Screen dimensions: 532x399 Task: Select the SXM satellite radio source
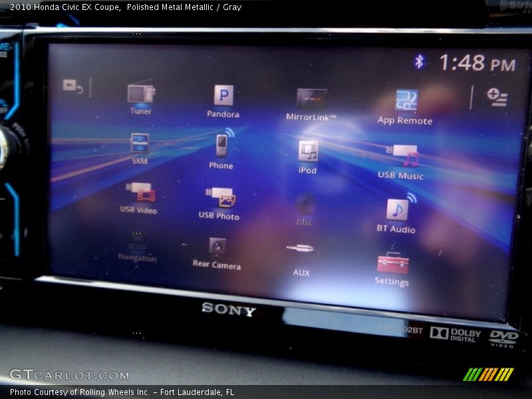pos(140,149)
